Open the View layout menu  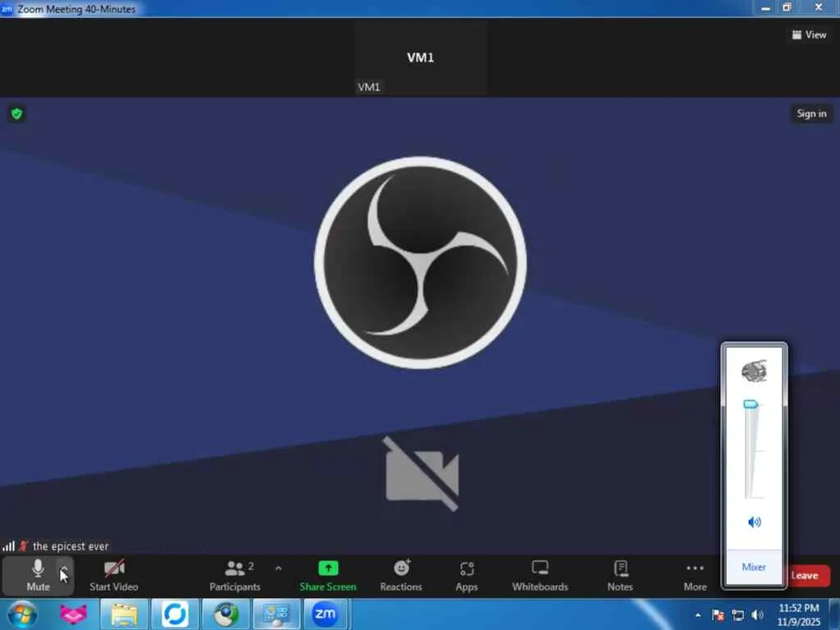pyautogui.click(x=810, y=34)
